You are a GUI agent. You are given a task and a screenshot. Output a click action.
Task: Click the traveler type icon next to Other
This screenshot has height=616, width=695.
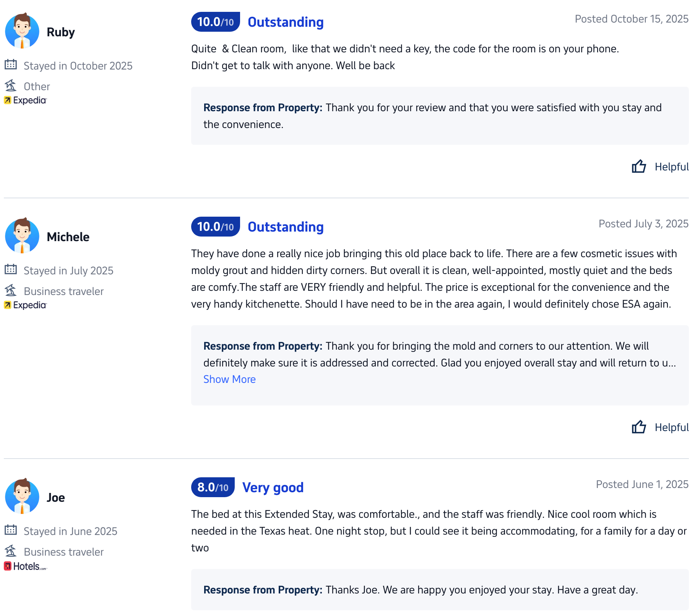coord(11,86)
